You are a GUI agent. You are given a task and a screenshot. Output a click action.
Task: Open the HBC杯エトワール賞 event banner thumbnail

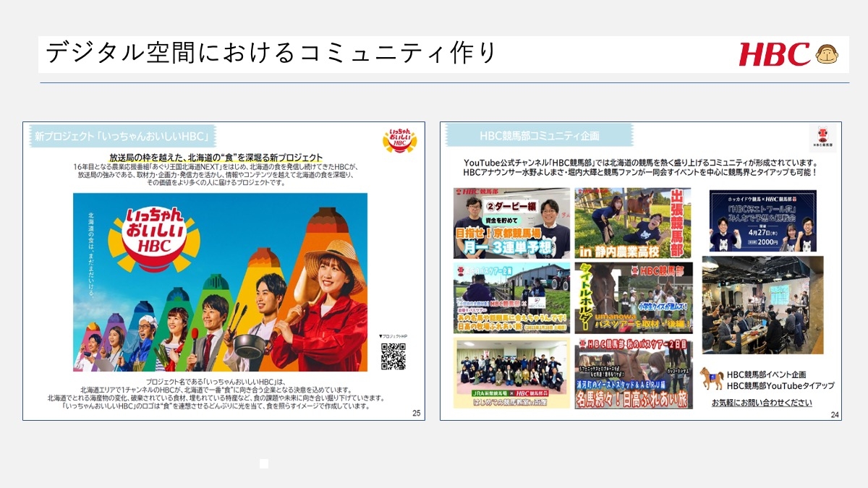click(x=763, y=221)
